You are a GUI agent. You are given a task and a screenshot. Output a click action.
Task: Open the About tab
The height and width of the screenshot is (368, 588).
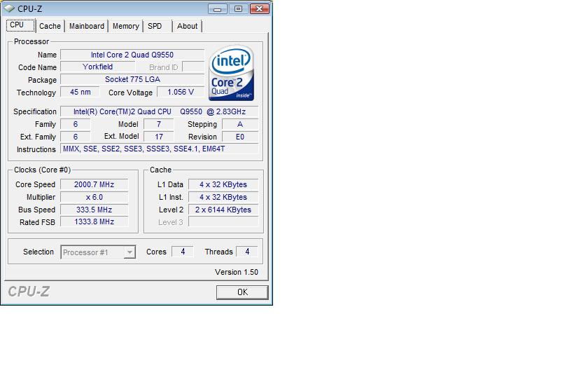(x=187, y=26)
